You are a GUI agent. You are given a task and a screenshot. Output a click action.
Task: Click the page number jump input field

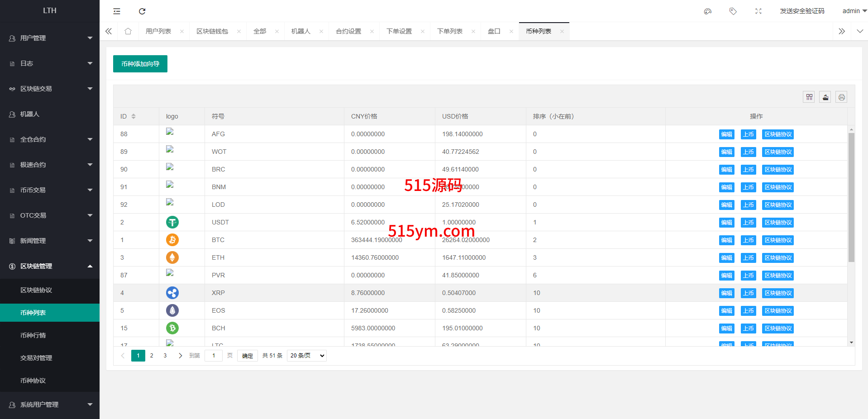click(214, 356)
